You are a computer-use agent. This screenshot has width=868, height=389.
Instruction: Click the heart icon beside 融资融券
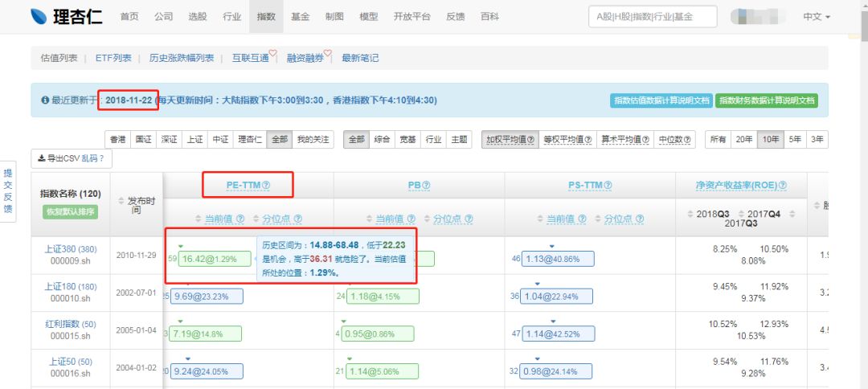coord(327,53)
